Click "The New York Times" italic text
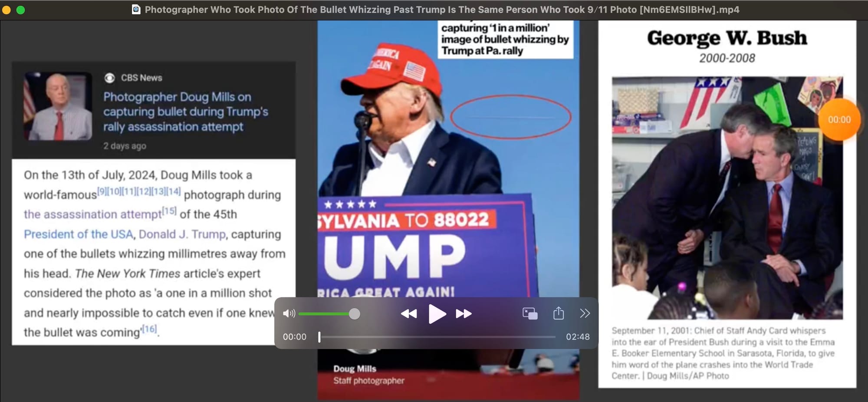868x402 pixels. (128, 273)
